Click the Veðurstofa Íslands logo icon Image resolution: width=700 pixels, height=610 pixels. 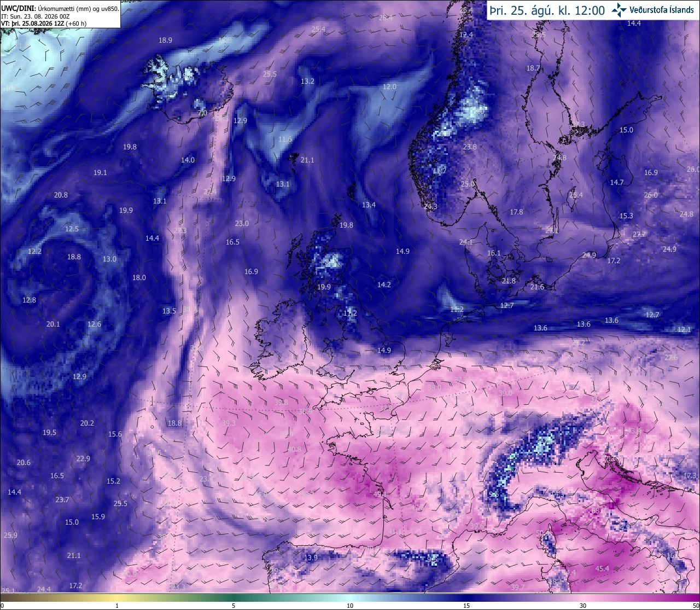[619, 10]
